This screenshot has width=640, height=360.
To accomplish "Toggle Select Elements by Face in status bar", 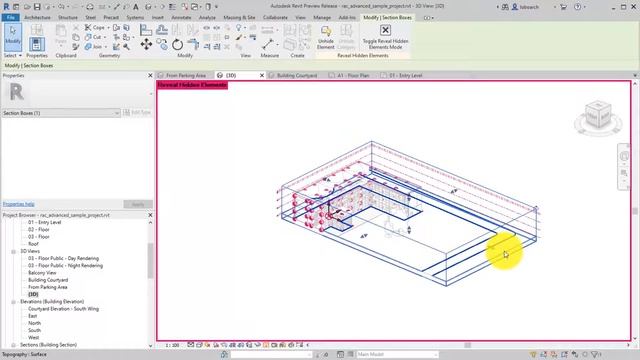I will (564, 354).
